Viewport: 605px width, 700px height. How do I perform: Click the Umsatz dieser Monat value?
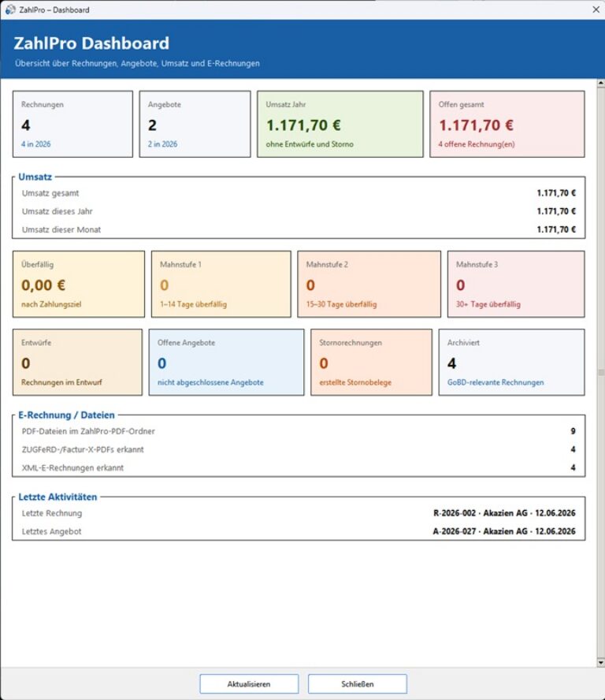[x=556, y=229]
